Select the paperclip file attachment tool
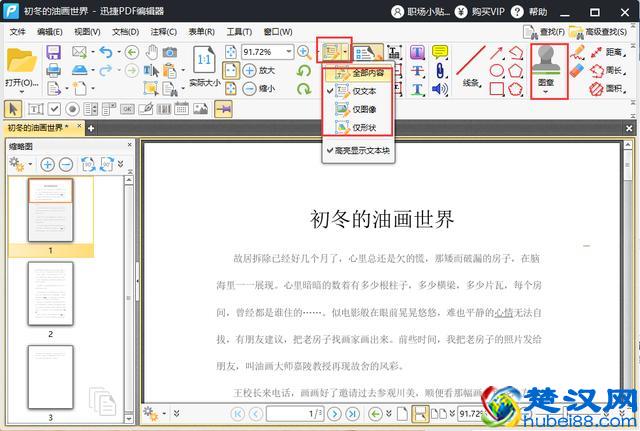 [440, 70]
